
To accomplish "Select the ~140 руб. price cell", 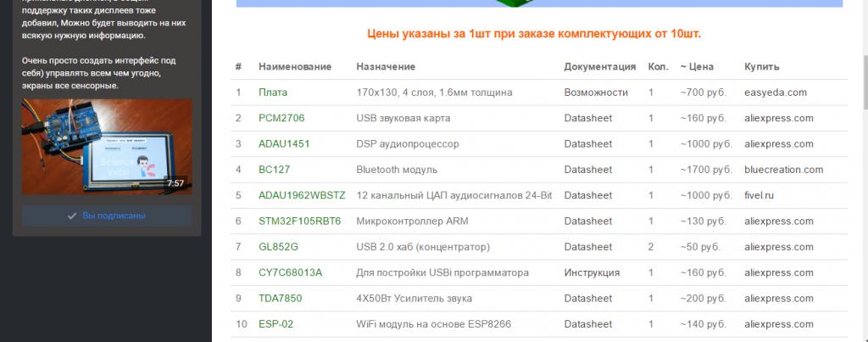I will [x=703, y=324].
